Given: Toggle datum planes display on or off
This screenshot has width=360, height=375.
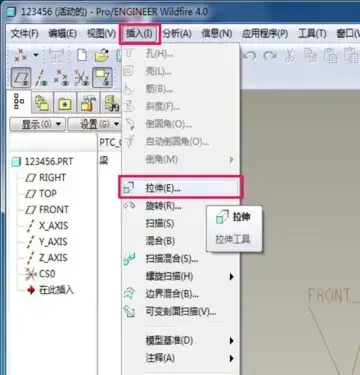Looking at the screenshot, I should tap(21, 78).
